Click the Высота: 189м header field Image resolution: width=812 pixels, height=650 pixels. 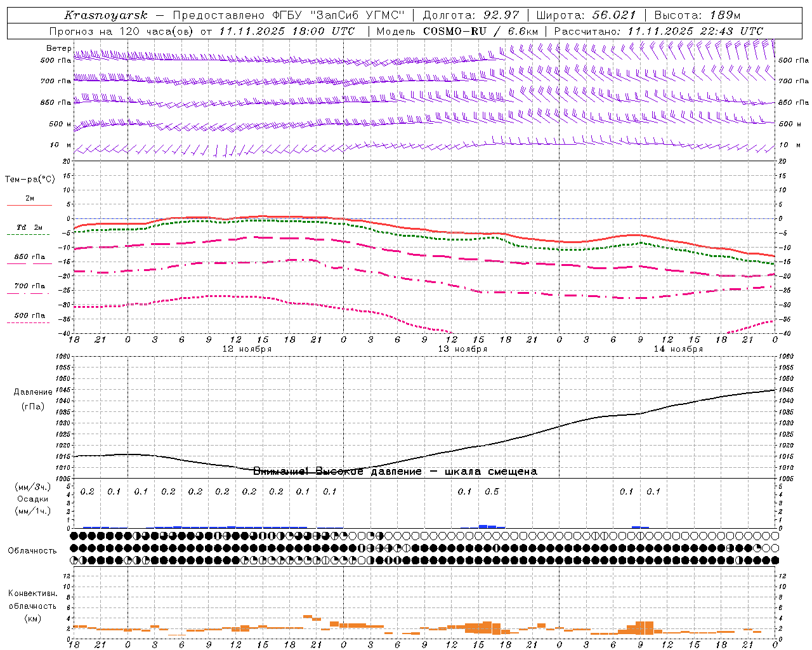697,15
